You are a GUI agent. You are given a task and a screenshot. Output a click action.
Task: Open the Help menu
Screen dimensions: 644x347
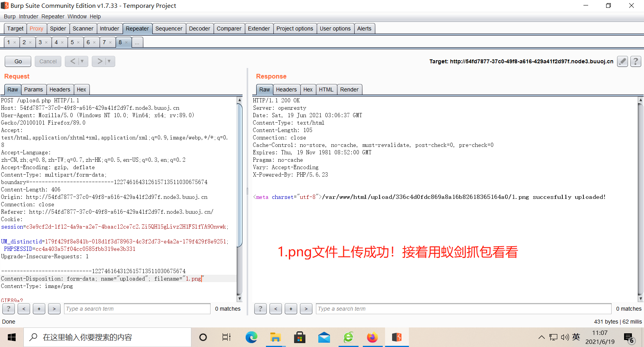[95, 16]
